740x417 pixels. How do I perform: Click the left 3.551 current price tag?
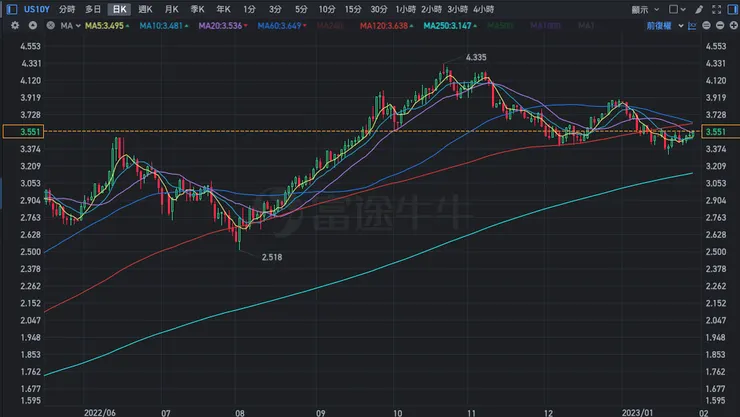[23, 132]
